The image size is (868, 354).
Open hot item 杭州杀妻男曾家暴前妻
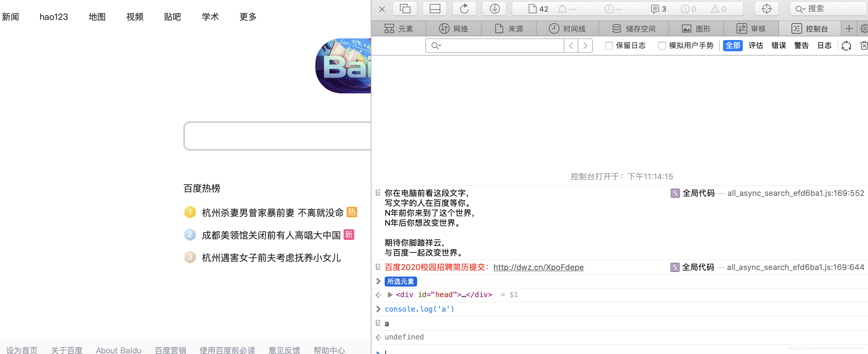tap(272, 213)
